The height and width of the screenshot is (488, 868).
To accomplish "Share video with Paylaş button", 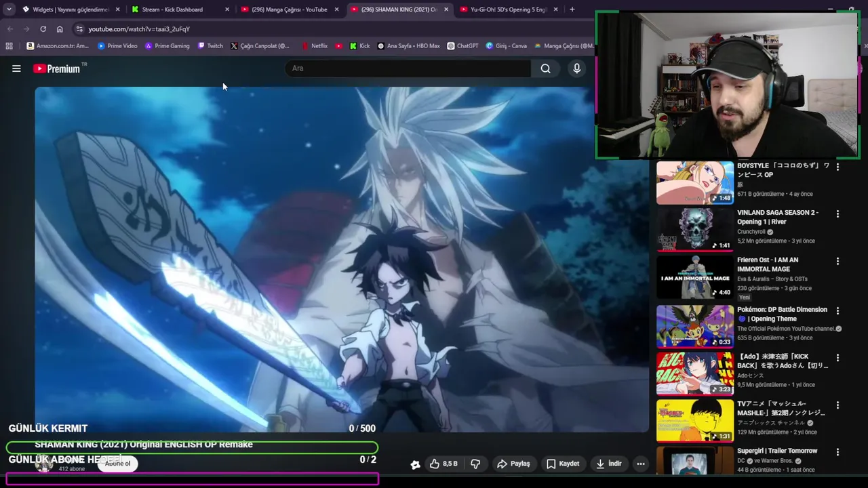I will point(513,464).
